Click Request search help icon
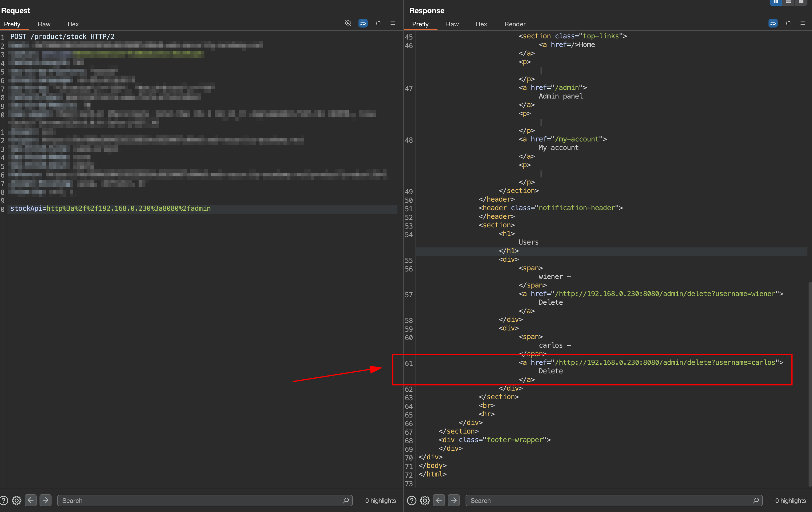 (4, 500)
